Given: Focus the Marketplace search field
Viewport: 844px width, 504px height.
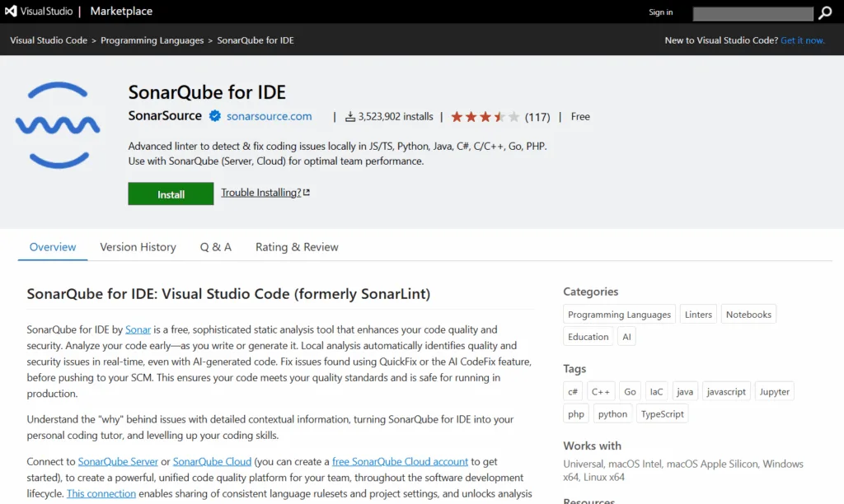Looking at the screenshot, I should (753, 13).
